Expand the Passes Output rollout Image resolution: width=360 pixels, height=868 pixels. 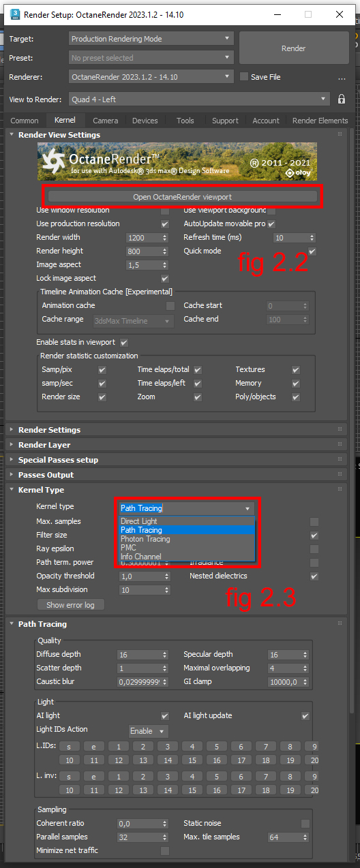click(177, 475)
